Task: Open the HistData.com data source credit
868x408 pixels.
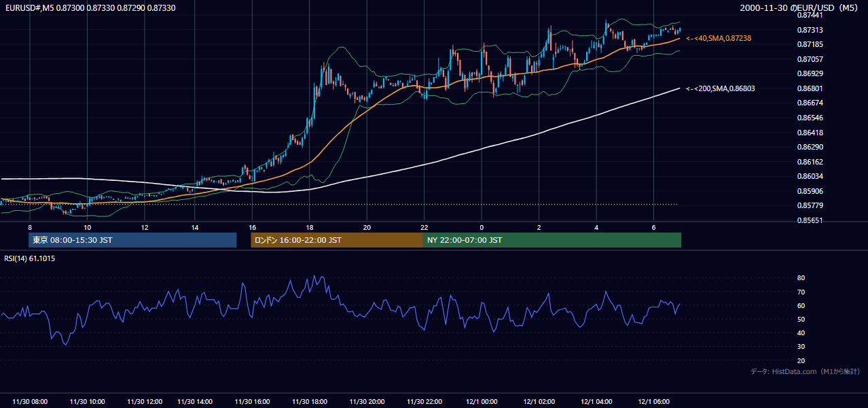Action: [806, 371]
